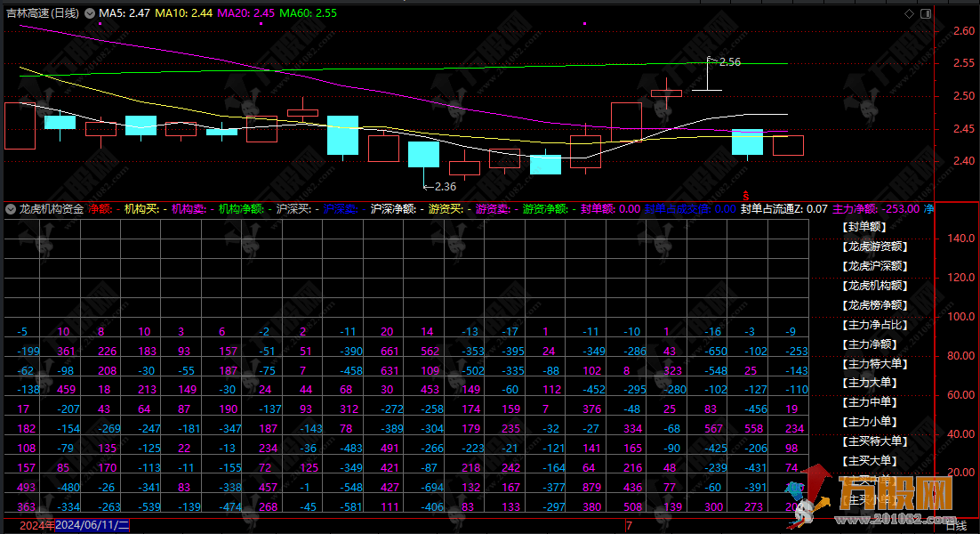Click the 140.0 indicator axis label

point(961,239)
